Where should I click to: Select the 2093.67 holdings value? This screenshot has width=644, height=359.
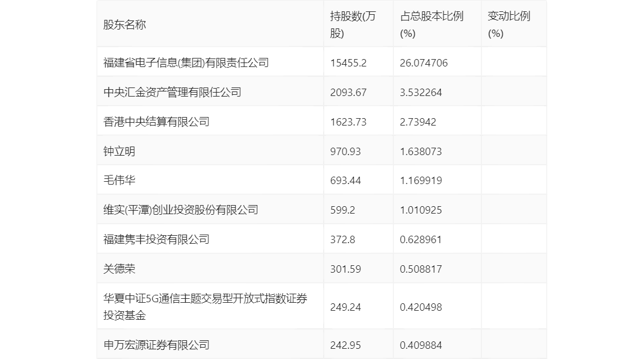(x=348, y=93)
